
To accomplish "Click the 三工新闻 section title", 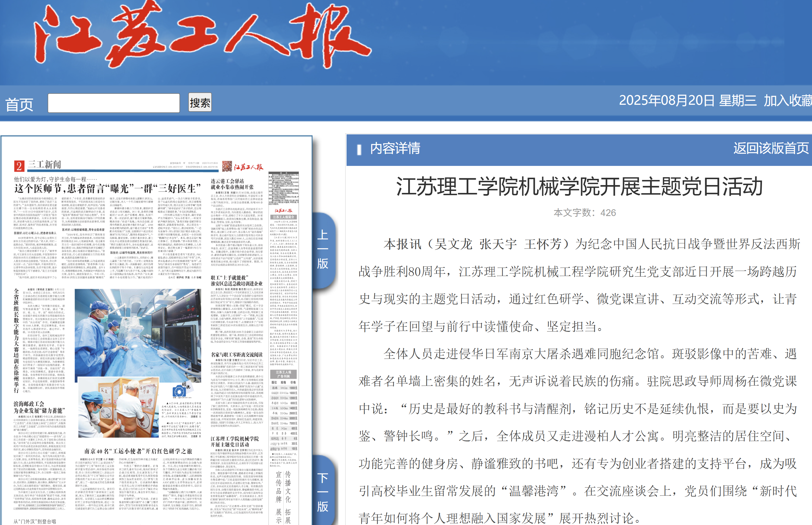I will click(44, 165).
